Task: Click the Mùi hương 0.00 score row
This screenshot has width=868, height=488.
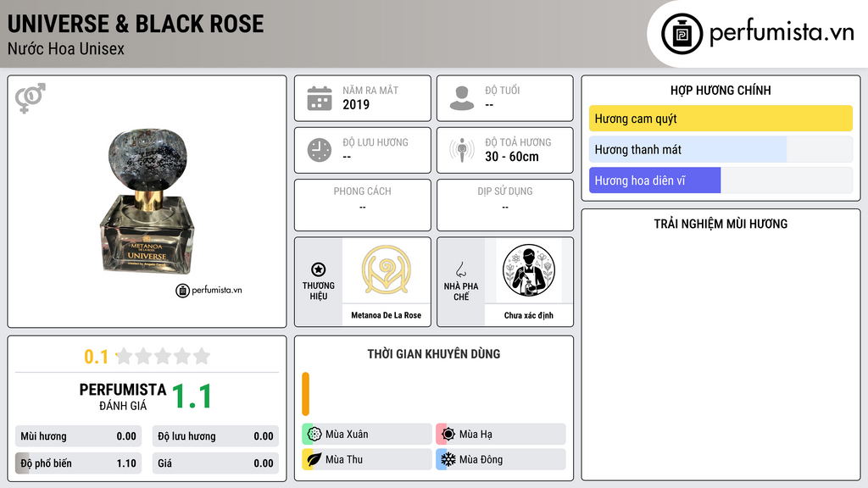Action: point(79,436)
